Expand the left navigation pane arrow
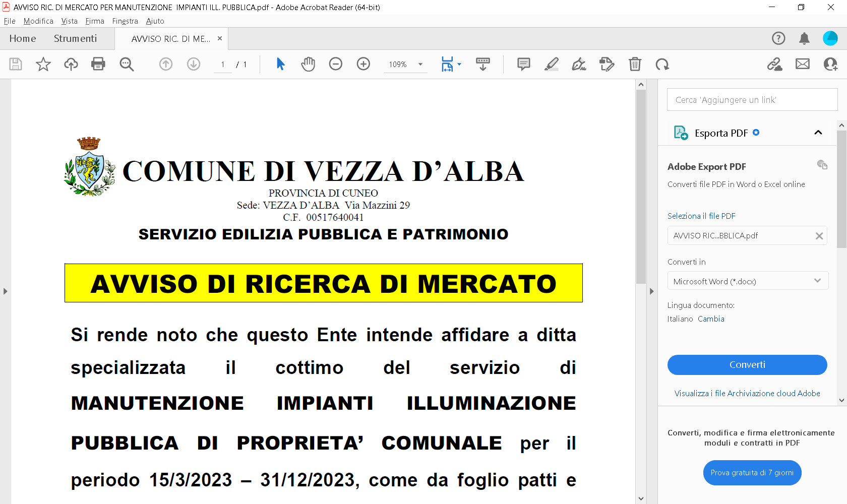This screenshot has width=847, height=504. point(5,291)
